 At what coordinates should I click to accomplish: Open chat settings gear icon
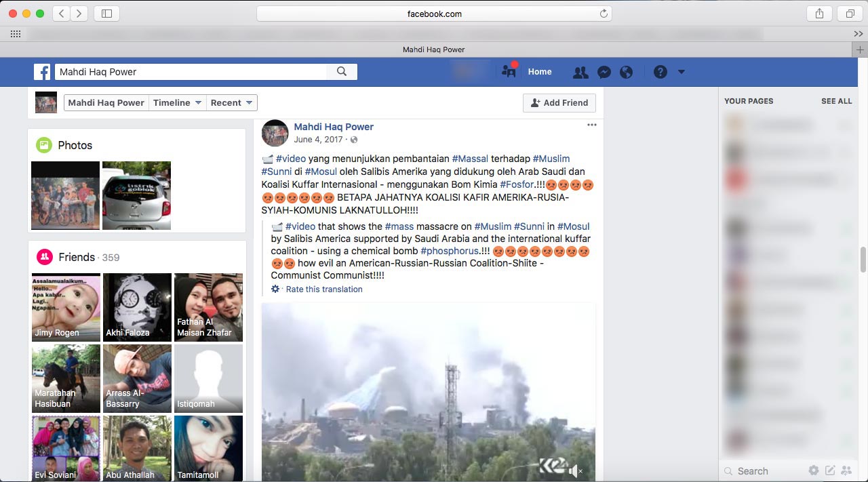tap(813, 470)
